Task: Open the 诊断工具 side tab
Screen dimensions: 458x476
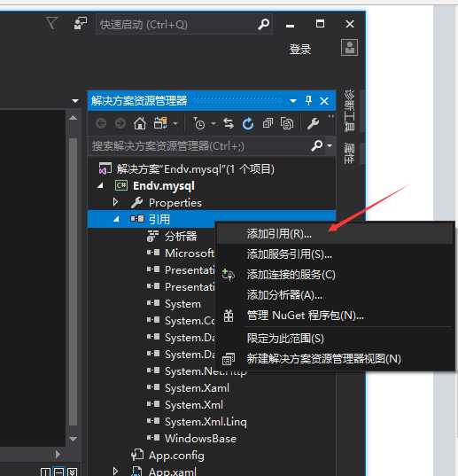Action: pos(349,110)
